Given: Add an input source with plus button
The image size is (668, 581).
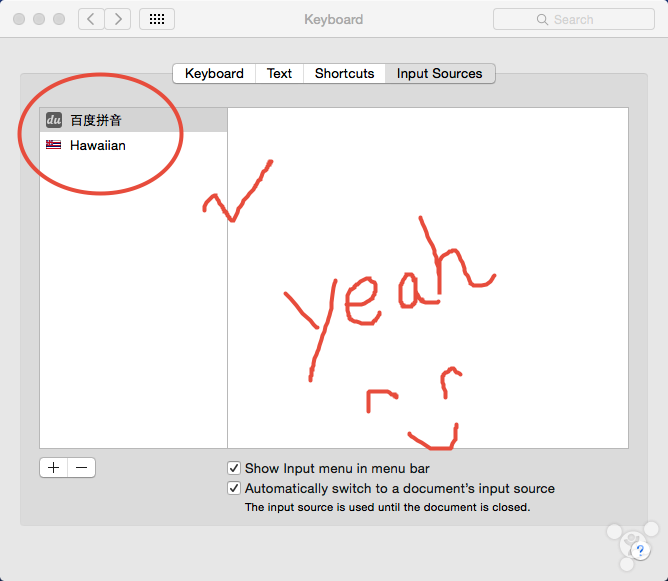Looking at the screenshot, I should [54, 467].
